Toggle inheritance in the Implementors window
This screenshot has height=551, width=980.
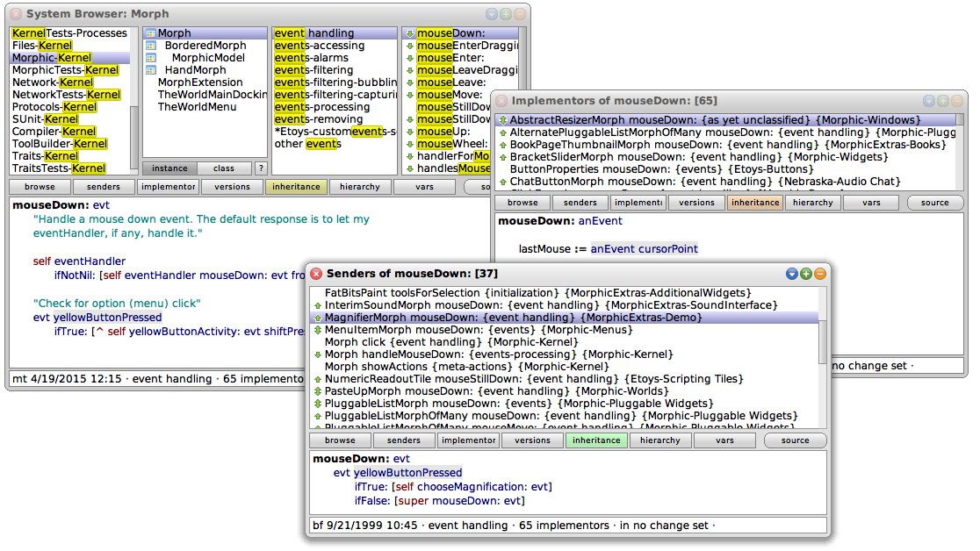coord(755,202)
